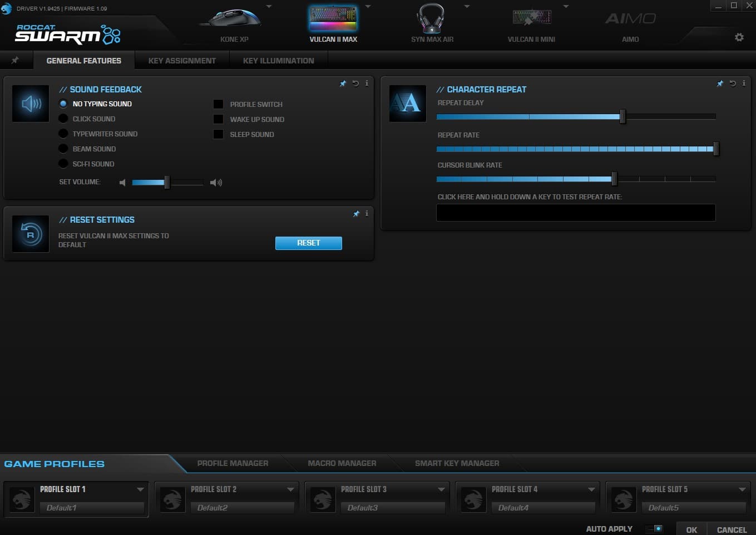The width and height of the screenshot is (756, 535).
Task: Select the Vulcan II Mini keyboard icon
Action: 531,18
